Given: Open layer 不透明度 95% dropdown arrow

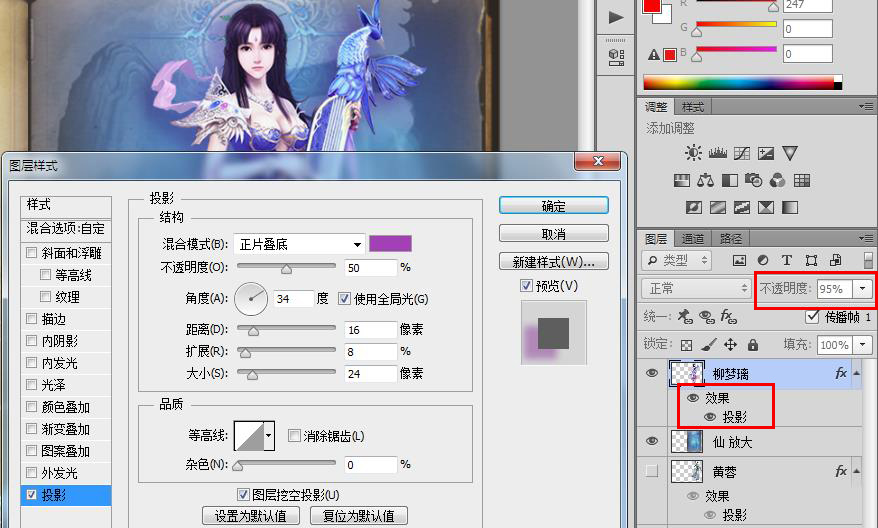Looking at the screenshot, I should pyautogui.click(x=862, y=288).
